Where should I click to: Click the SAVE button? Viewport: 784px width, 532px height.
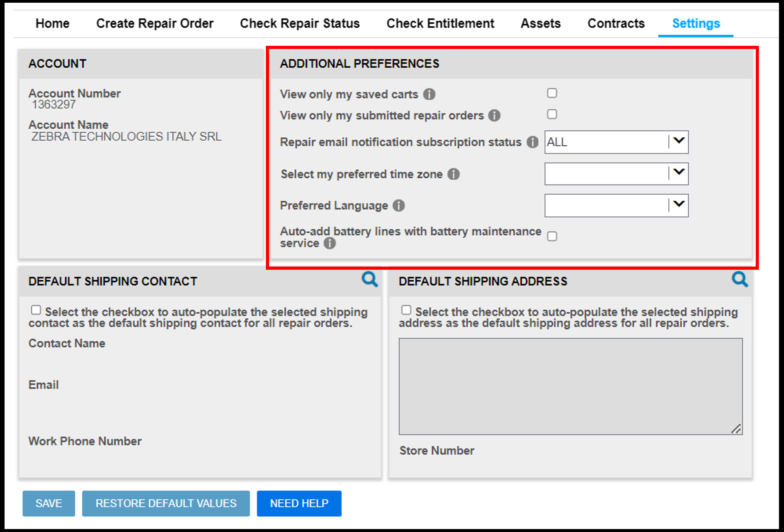(x=49, y=503)
